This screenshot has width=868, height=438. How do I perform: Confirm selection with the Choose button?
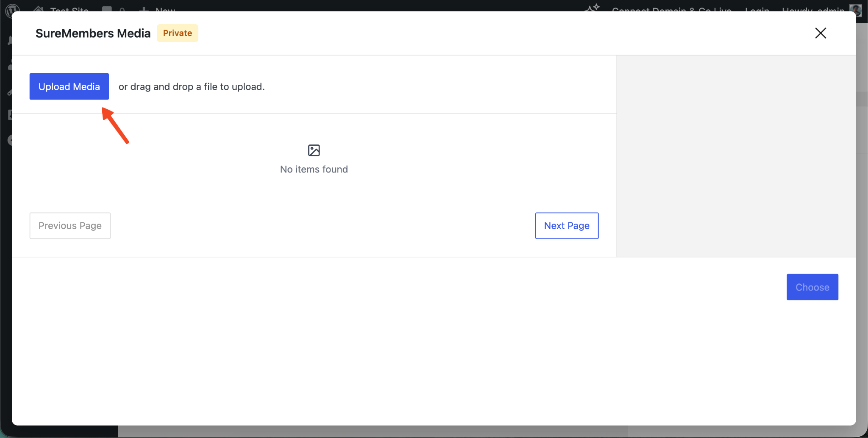tap(812, 287)
